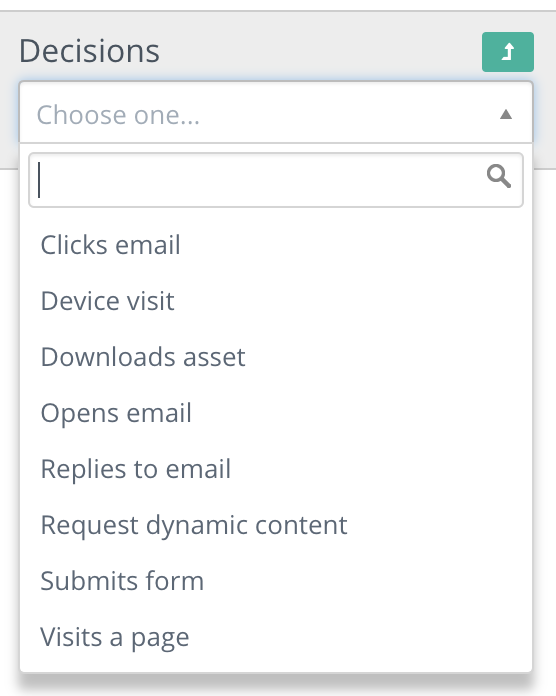Viewport: 556px width, 696px height.
Task: Click the magnifying glass search icon
Action: click(x=499, y=177)
